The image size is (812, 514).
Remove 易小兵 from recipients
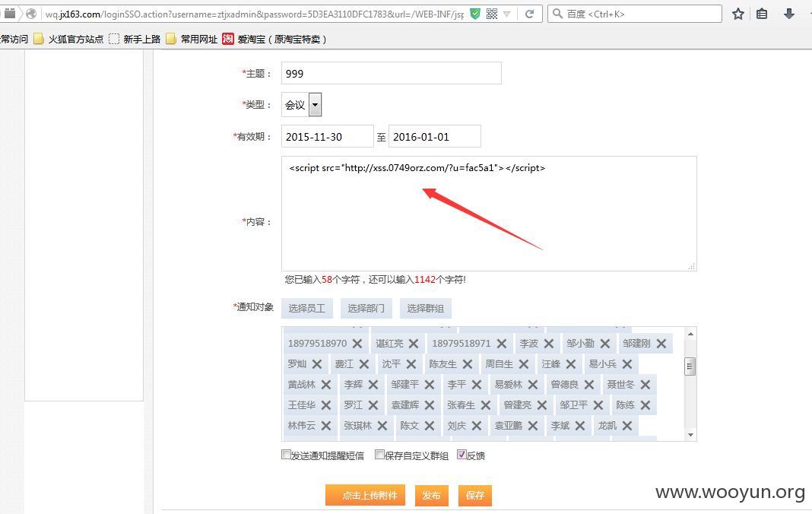point(627,364)
